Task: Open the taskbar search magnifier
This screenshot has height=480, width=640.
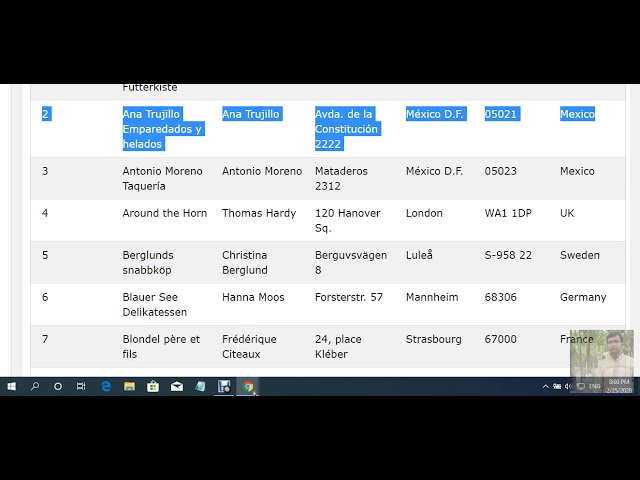Action: pos(35,386)
